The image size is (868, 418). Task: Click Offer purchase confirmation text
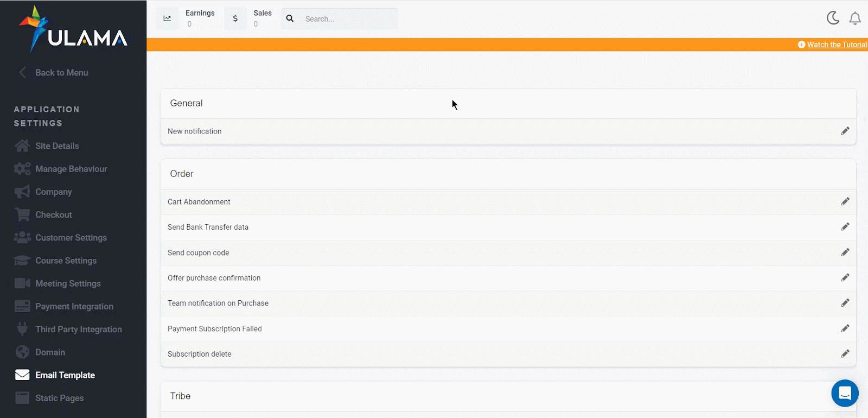click(x=214, y=278)
